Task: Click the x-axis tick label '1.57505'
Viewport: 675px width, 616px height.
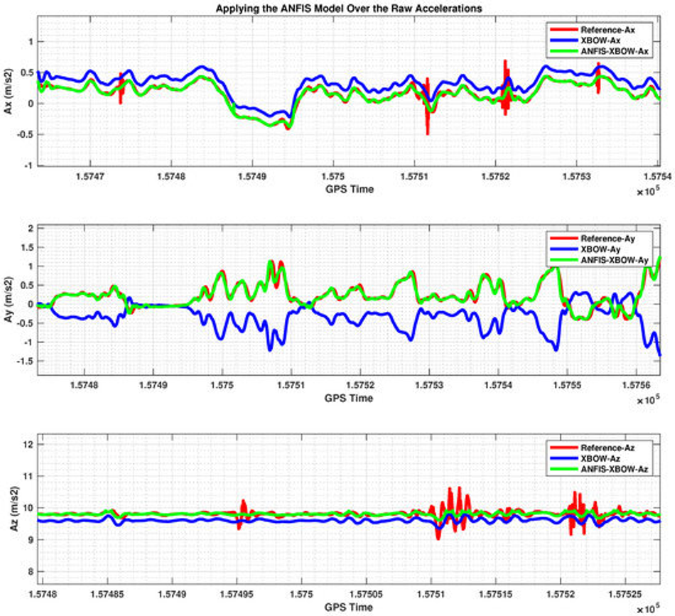Action: (366, 595)
